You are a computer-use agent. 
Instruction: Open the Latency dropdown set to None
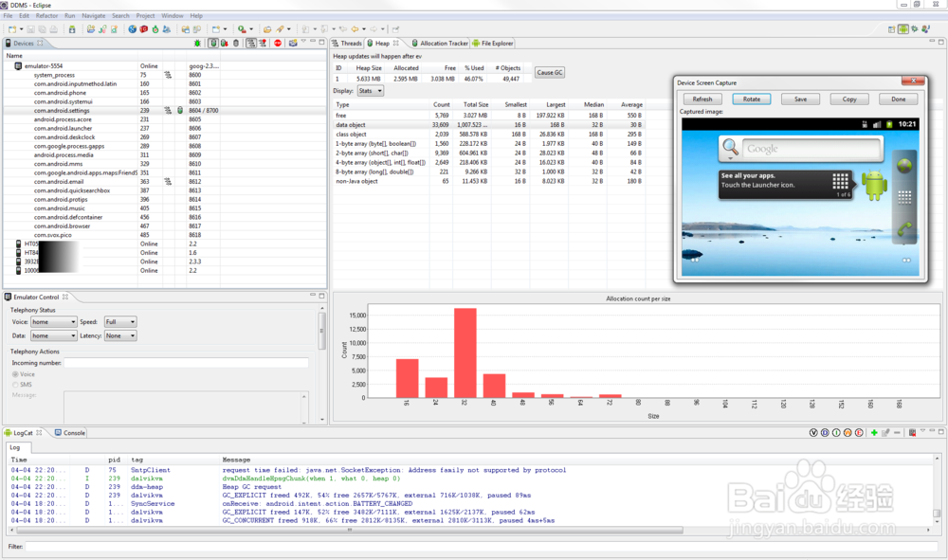120,335
